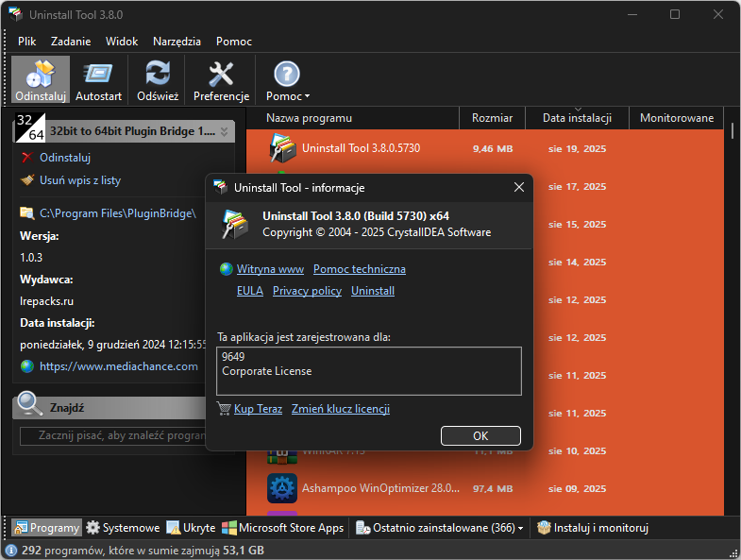Viewport: 741px width, 560px height.
Task: Sort by the Rozmiar column header
Action: point(492,118)
